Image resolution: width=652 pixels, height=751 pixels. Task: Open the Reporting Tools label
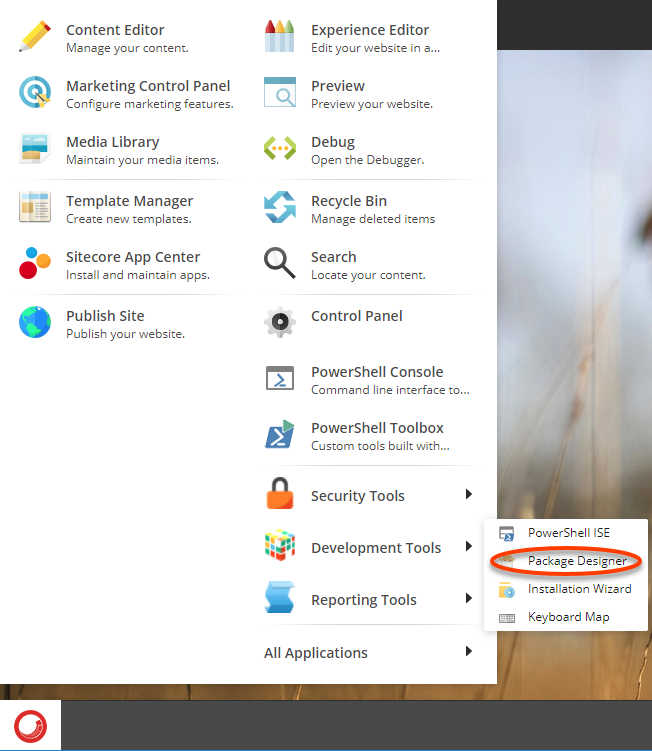(364, 600)
